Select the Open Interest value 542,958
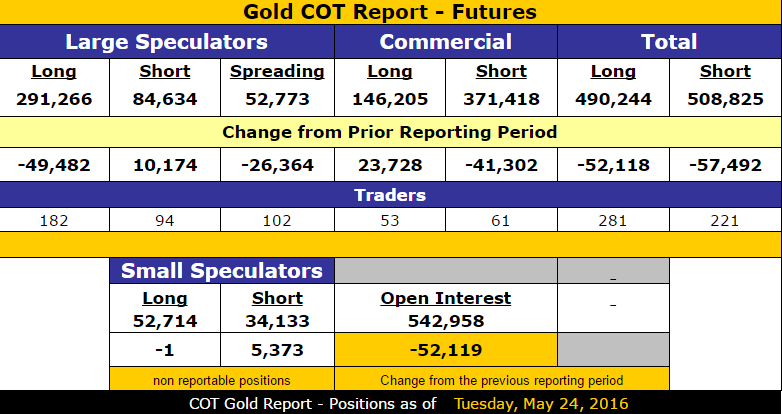The width and height of the screenshot is (782, 414). click(x=446, y=321)
